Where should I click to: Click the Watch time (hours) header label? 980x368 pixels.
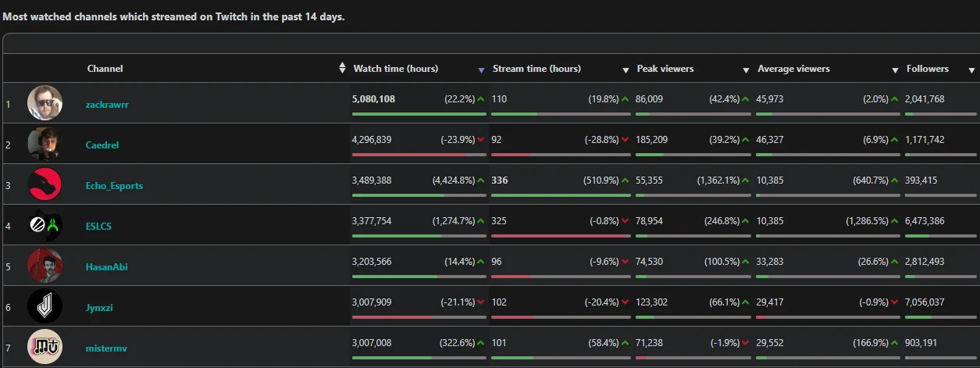pos(396,69)
